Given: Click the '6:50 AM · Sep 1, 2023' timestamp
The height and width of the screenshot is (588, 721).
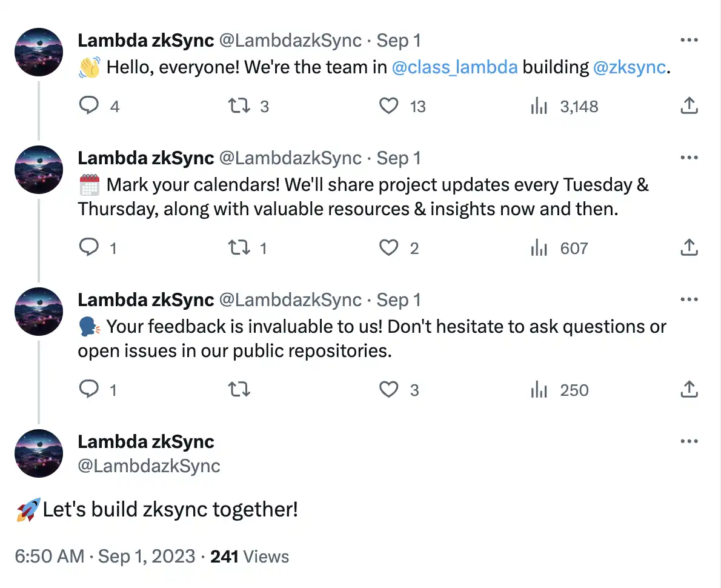Looking at the screenshot, I should point(105,556).
